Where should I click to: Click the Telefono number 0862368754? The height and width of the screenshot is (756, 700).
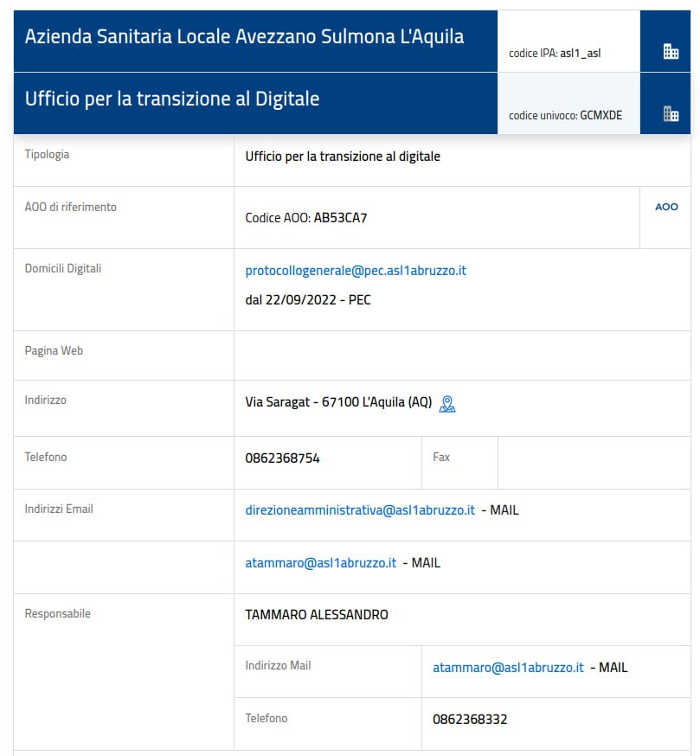(x=282, y=458)
